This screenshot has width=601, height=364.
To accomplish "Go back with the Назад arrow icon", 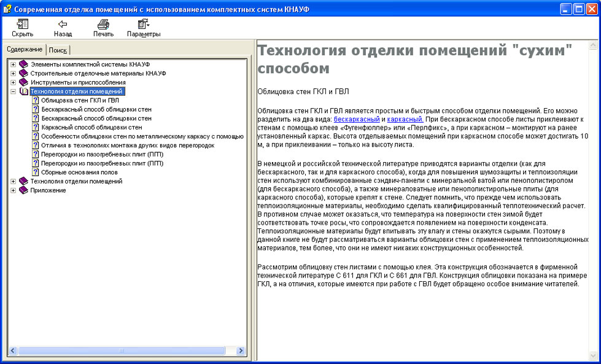I will (x=63, y=25).
